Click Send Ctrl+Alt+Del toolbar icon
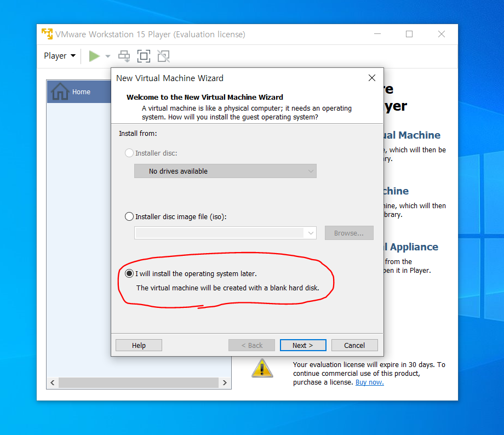Screen dimensions: 504x435 pos(124,56)
